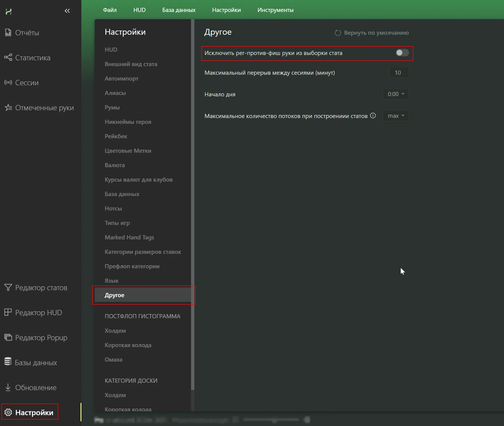Select Рейкбек settings item
The height and width of the screenshot is (426, 504).
[x=116, y=136]
